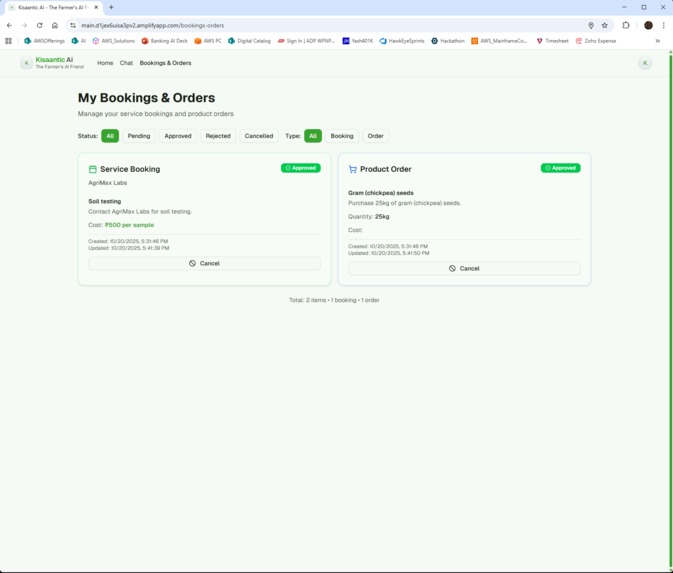673x573 pixels.
Task: Open the AI bookmark
Action: tap(79, 41)
